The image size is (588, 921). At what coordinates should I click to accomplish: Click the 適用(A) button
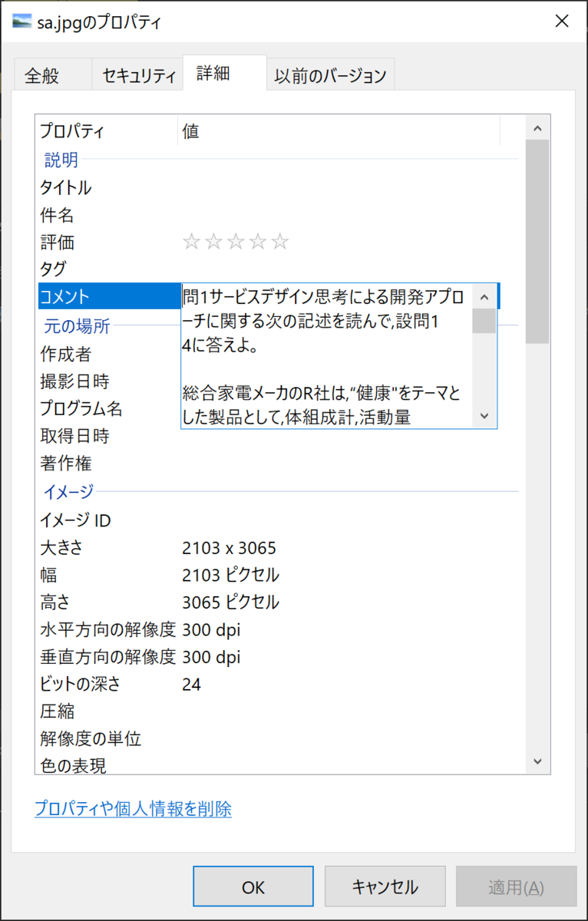(517, 887)
